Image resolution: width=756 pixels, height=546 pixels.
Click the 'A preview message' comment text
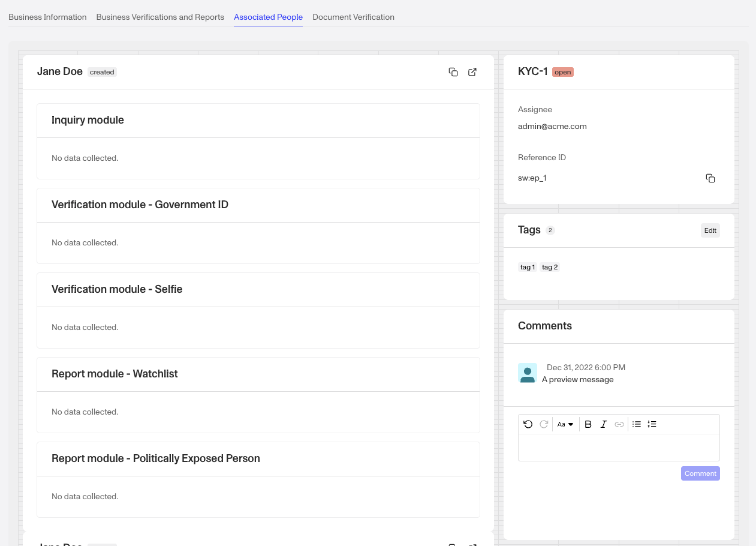coord(577,380)
